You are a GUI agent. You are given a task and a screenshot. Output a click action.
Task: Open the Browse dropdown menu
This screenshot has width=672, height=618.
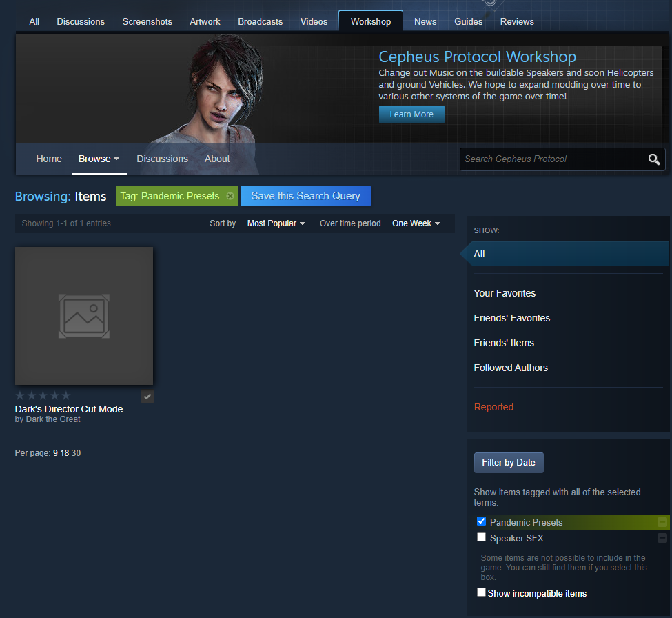click(x=99, y=159)
